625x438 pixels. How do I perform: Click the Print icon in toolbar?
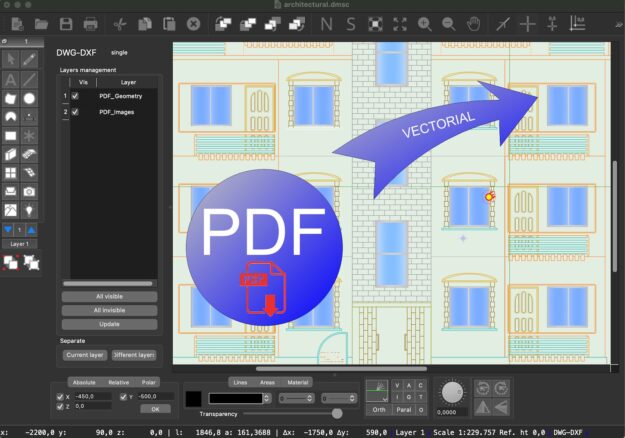91,23
